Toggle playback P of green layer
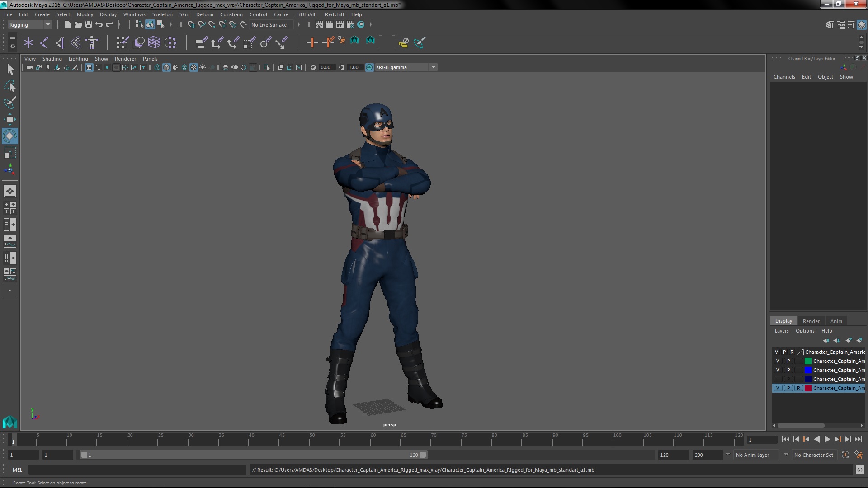 pyautogui.click(x=788, y=361)
